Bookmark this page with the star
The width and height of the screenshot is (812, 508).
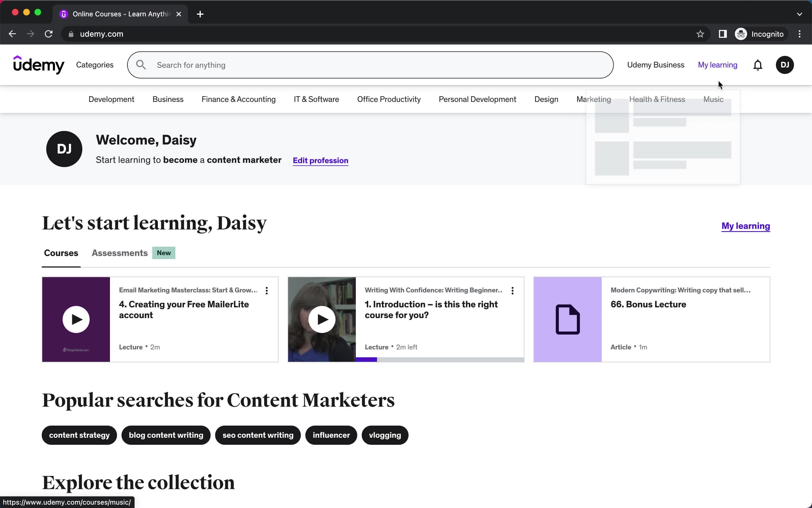coord(700,34)
